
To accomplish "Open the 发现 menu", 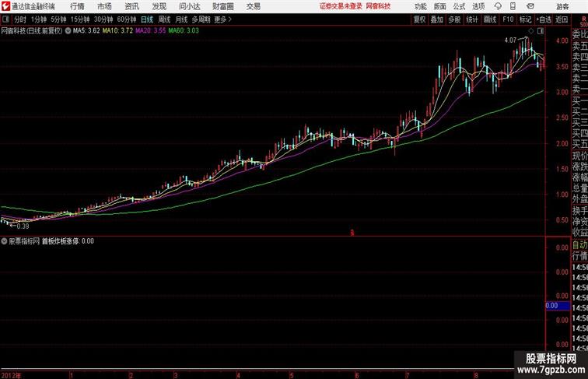I will coord(159,6).
